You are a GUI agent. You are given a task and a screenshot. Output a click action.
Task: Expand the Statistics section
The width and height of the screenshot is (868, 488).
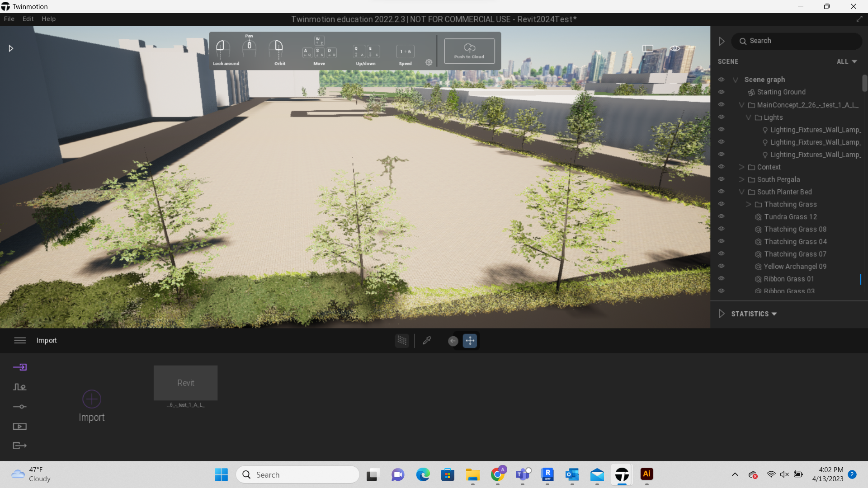[x=722, y=314]
